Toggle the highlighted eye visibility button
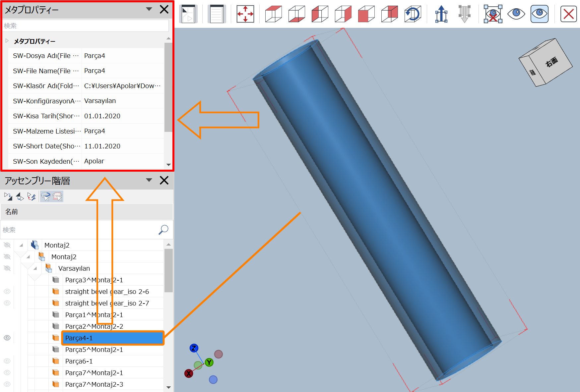 click(540, 14)
